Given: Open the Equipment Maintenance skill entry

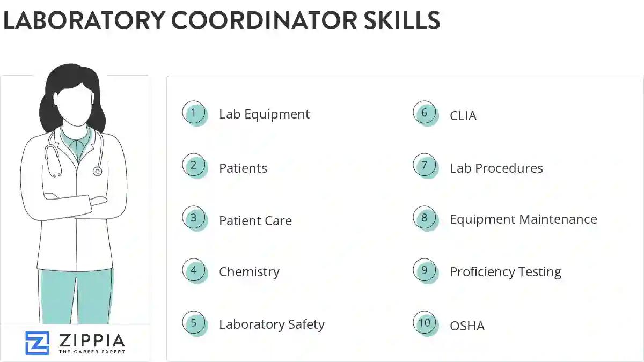Looking at the screenshot, I should (x=523, y=219).
